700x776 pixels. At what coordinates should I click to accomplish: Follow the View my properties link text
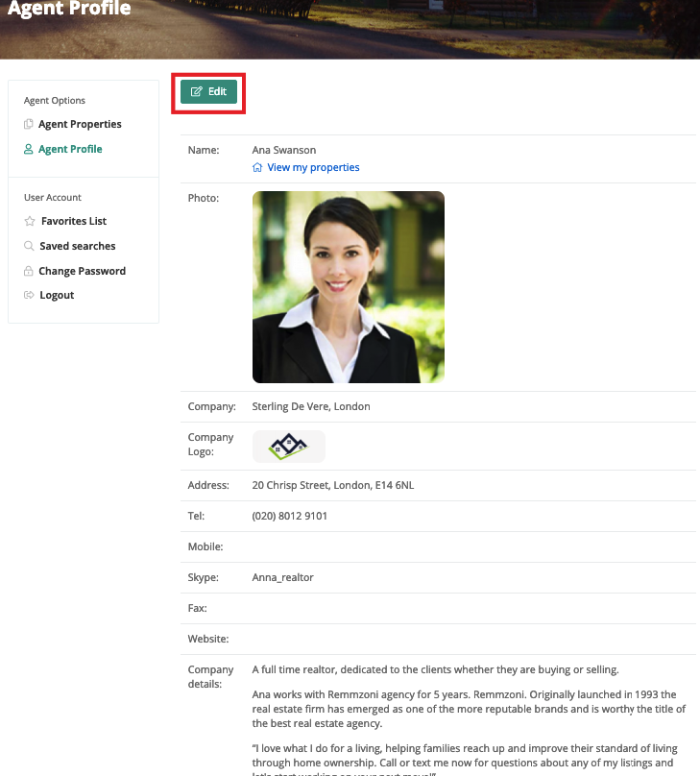click(313, 168)
